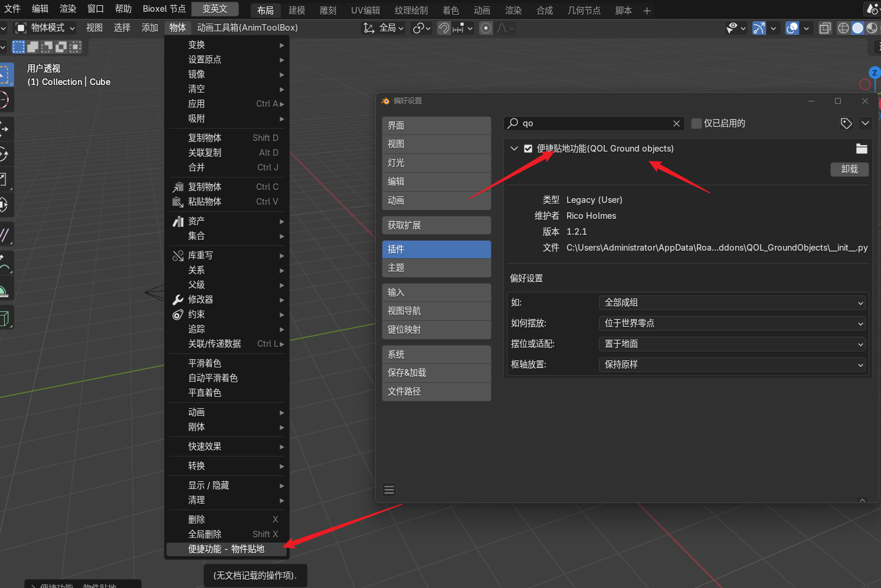
Task: Open global transform orientation dropdown
Action: (x=384, y=28)
